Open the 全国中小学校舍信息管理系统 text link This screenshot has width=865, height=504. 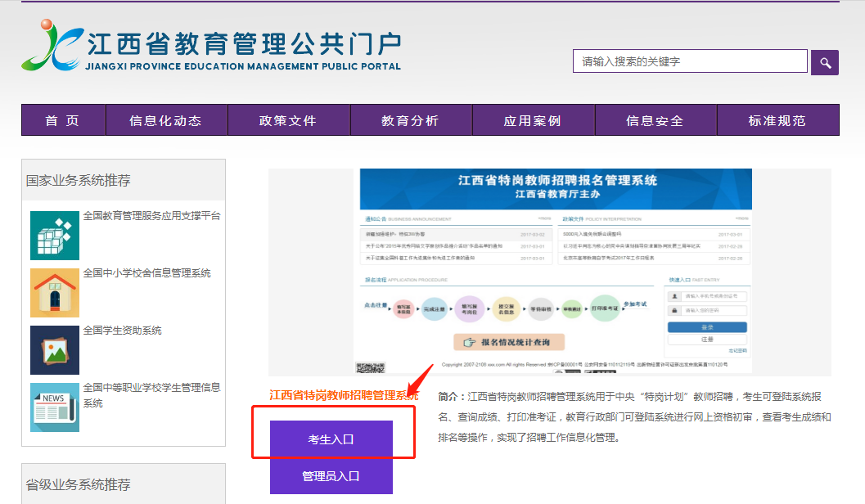147,273
